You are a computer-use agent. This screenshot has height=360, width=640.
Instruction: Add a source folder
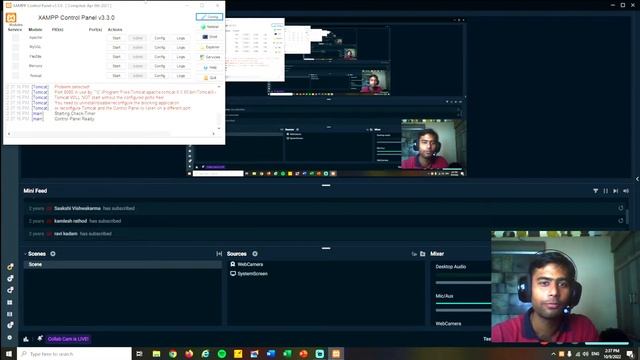[423, 254]
